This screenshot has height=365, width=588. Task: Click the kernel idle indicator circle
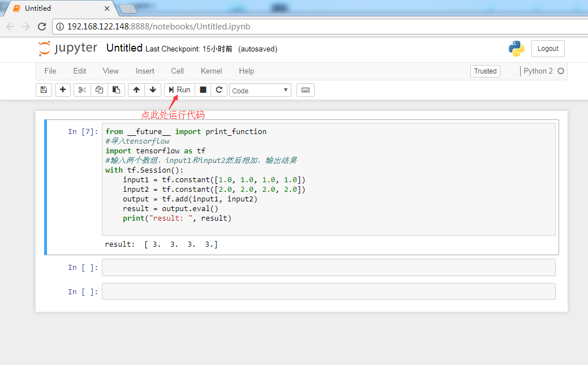tap(561, 71)
